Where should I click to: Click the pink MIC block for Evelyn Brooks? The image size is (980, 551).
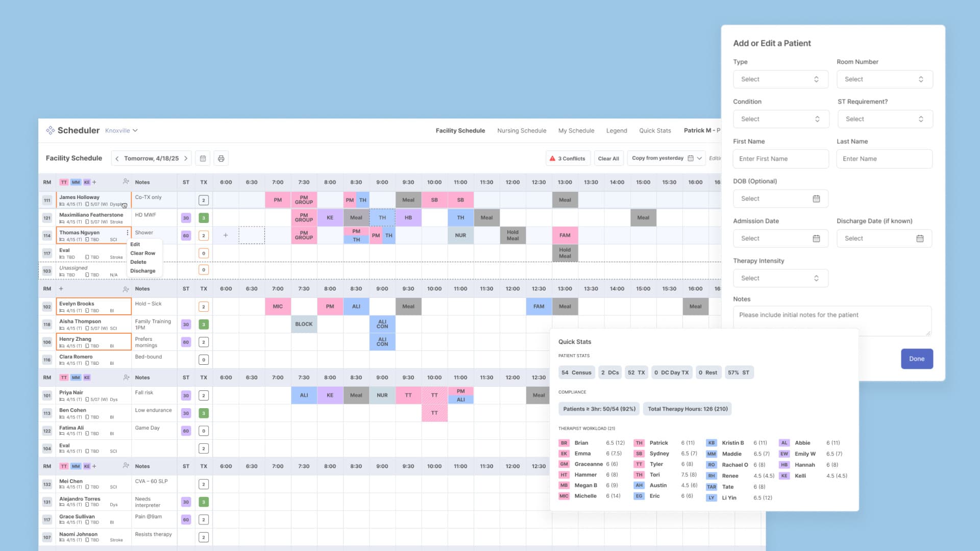pos(278,307)
